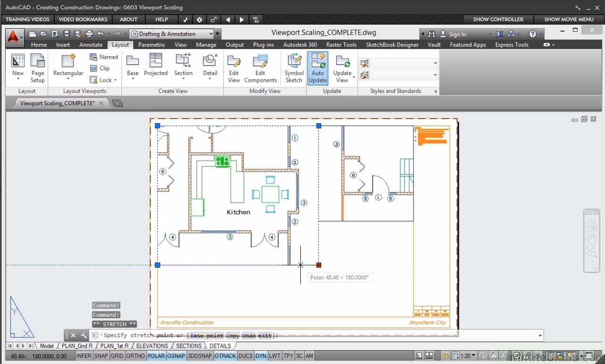
Task: Open the Drafting & Annotation workspace dropdown
Action: [x=172, y=34]
